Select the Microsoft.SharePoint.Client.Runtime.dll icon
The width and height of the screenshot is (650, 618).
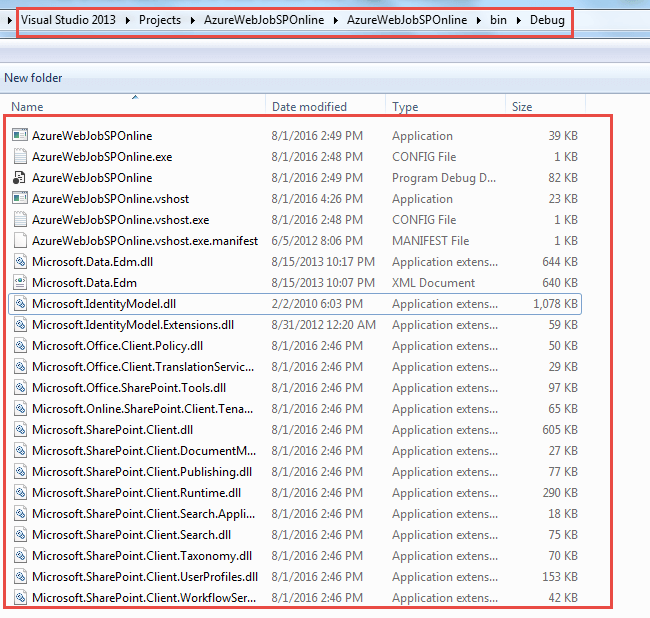click(20, 492)
